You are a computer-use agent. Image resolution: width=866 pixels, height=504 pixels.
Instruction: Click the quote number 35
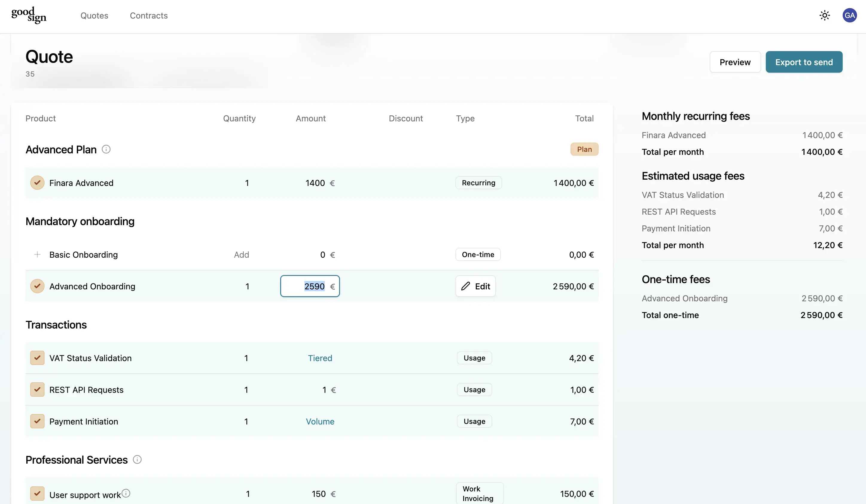(30, 74)
